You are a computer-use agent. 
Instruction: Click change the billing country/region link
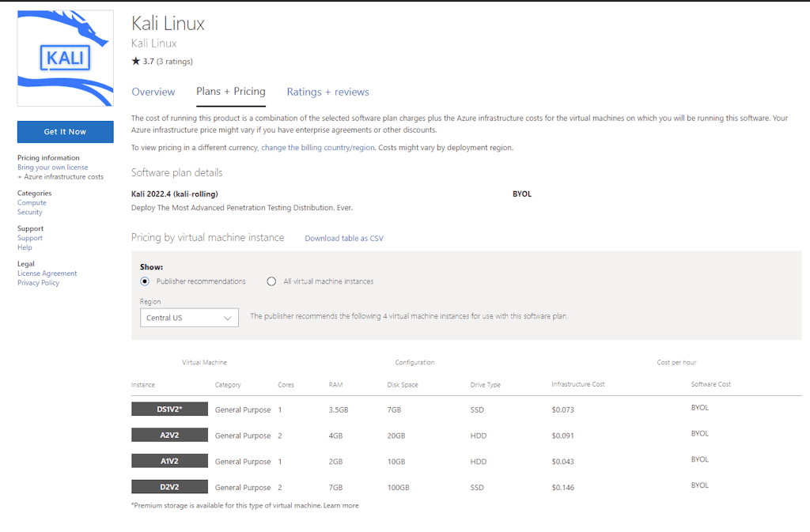(318, 148)
